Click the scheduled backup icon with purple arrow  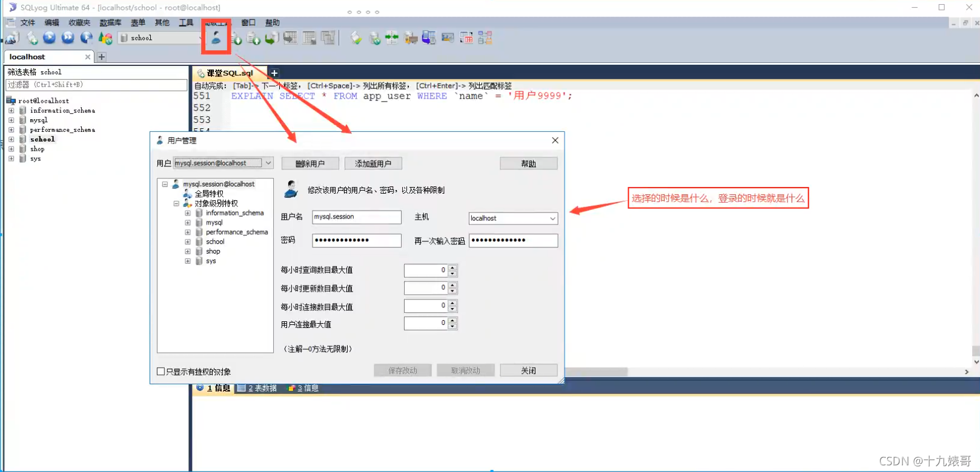pos(429,38)
